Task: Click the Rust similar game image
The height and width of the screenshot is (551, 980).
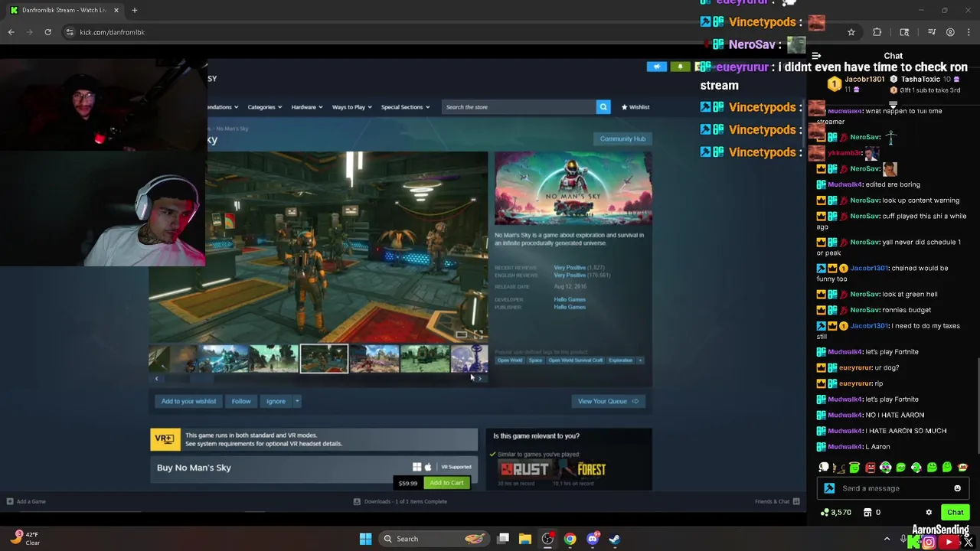Action: (x=524, y=470)
